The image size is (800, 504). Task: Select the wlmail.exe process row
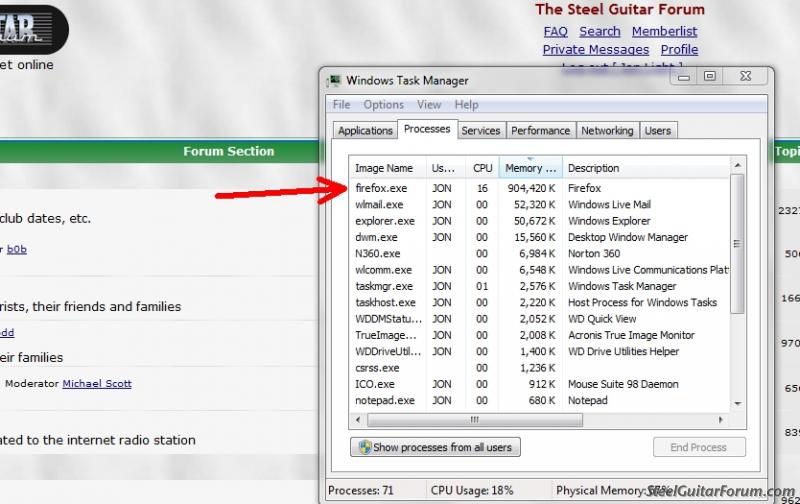(x=540, y=205)
